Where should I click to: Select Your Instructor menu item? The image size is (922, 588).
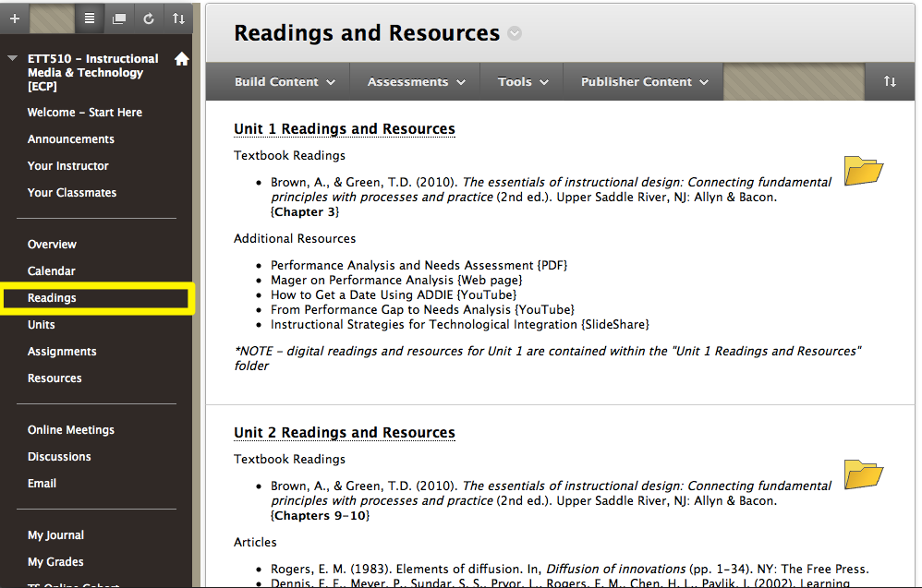[x=67, y=165]
